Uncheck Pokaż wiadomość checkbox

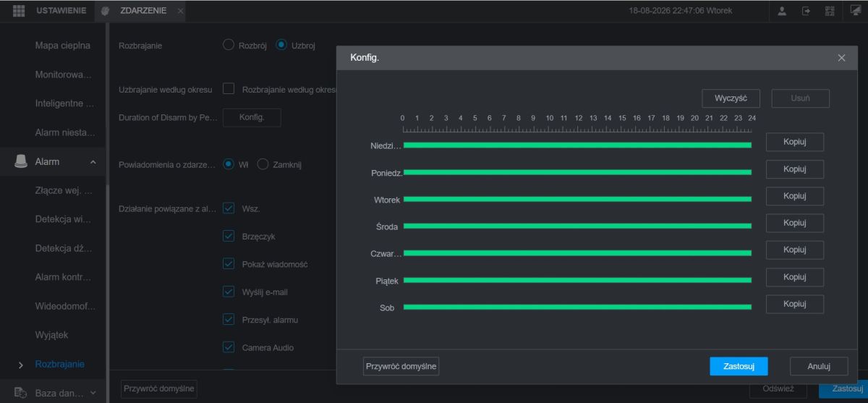coord(229,264)
